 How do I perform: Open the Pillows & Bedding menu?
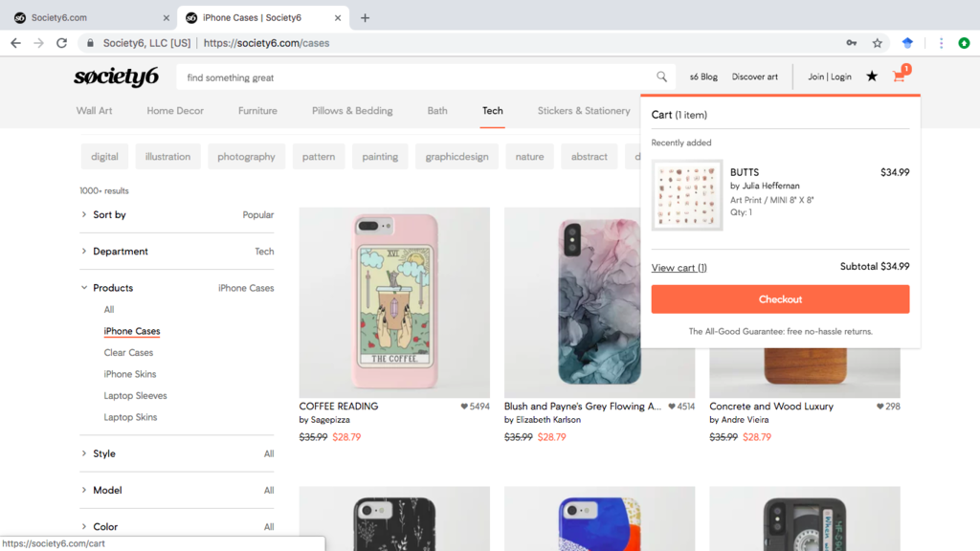coord(352,111)
